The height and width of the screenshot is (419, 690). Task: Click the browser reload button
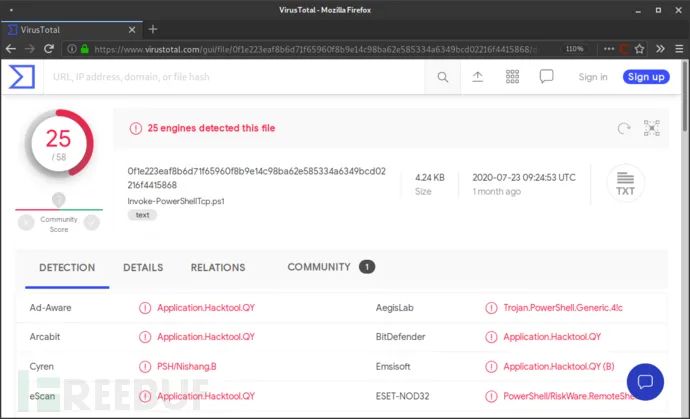click(50, 48)
